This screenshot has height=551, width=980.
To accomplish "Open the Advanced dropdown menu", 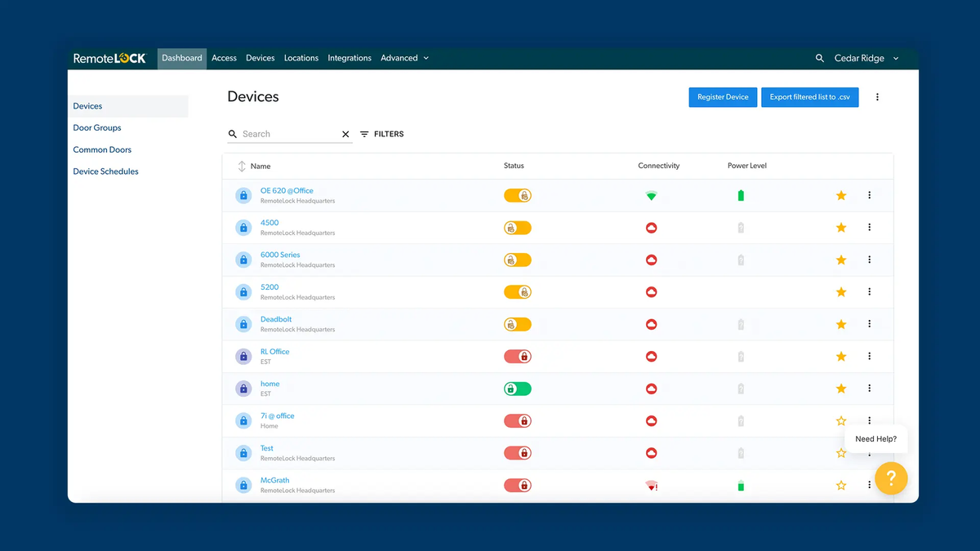I will click(404, 58).
